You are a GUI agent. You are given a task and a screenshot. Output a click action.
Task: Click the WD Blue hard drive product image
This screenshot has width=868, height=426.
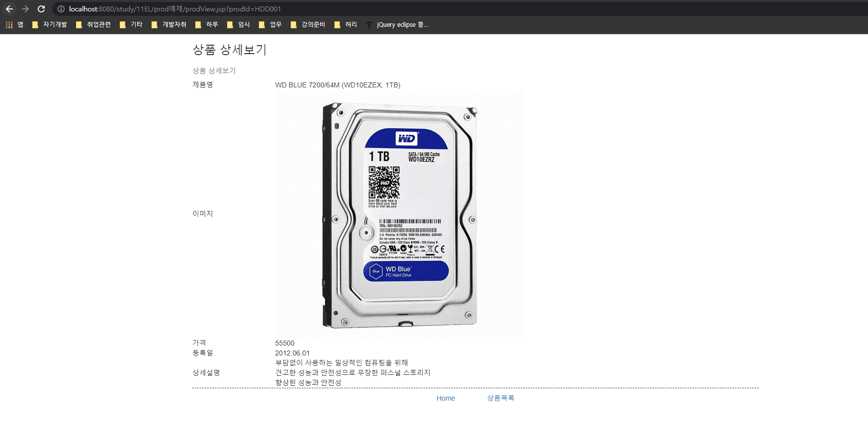click(399, 214)
